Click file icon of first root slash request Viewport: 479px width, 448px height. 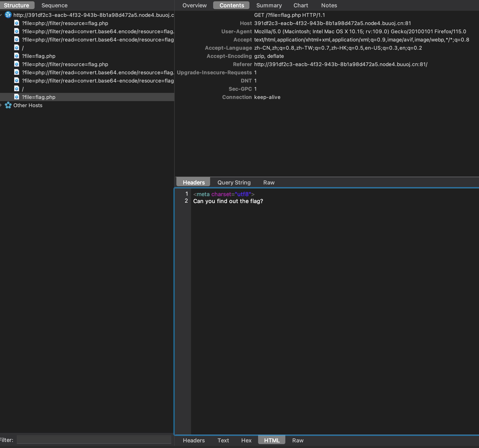click(17, 48)
